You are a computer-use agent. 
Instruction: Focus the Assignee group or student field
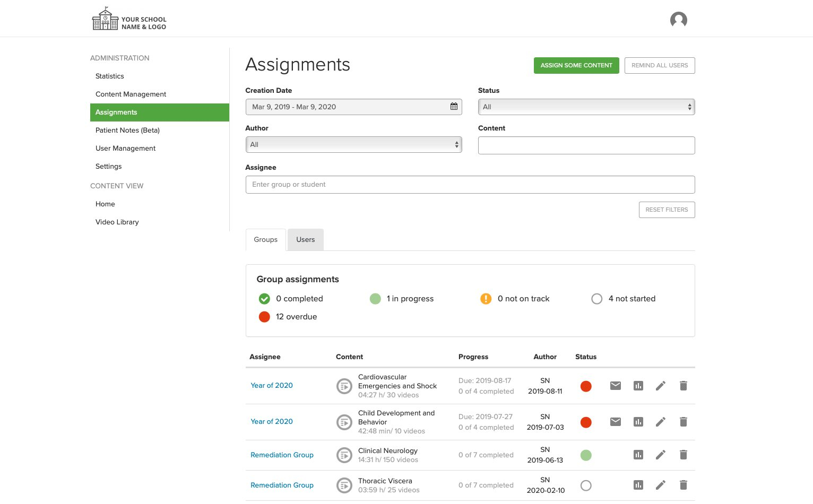pyautogui.click(x=470, y=185)
